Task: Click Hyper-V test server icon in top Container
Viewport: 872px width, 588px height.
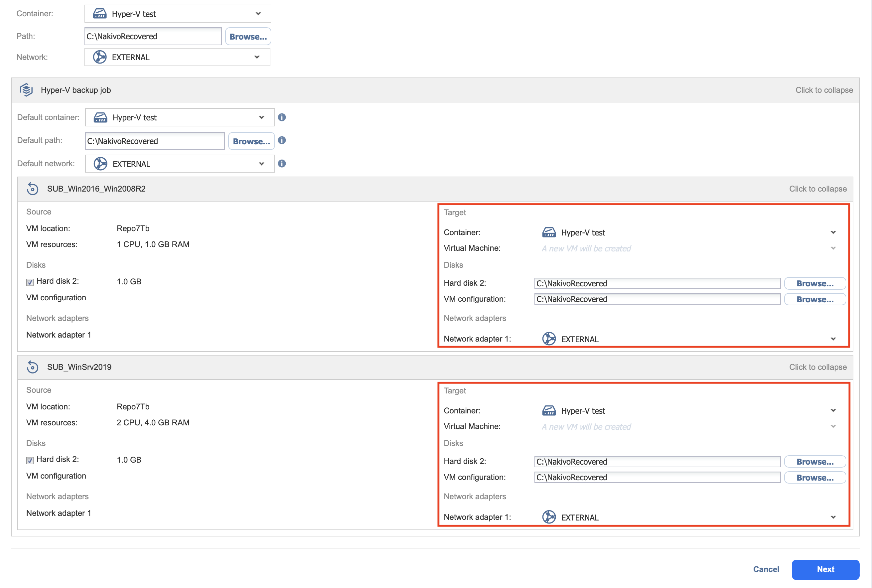Action: click(x=100, y=14)
